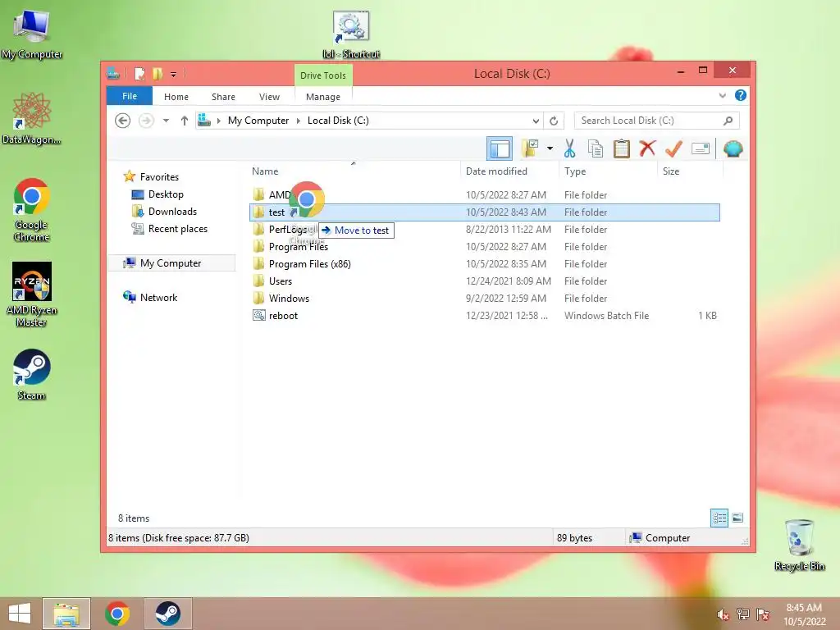This screenshot has width=840, height=630.
Task: Open dropdown arrow beside folder options icon
Action: [x=550, y=148]
